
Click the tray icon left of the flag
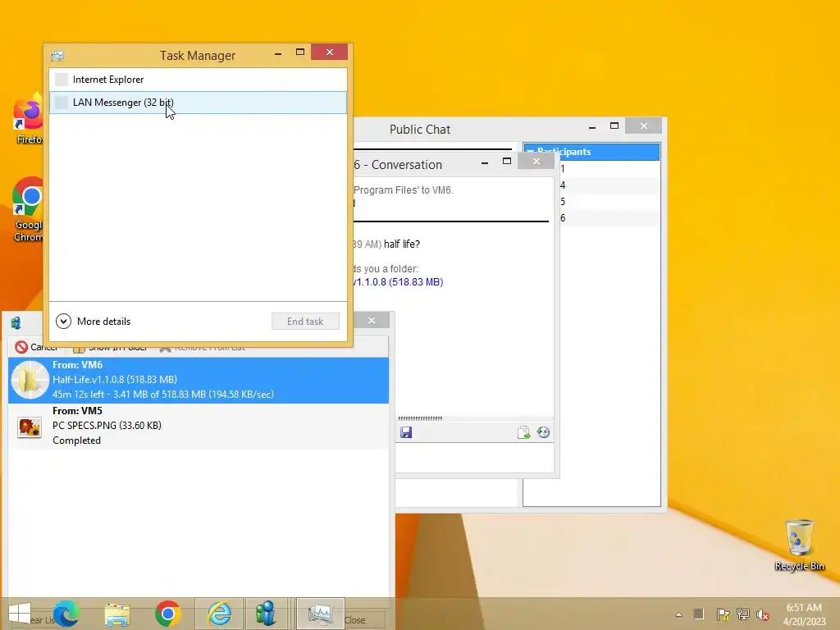[x=699, y=614]
